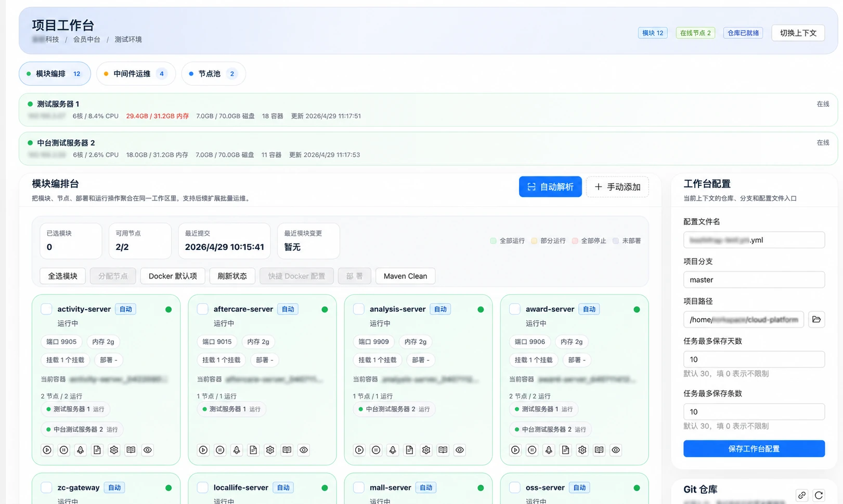Switch to the 模块编排 tab

(x=55, y=74)
